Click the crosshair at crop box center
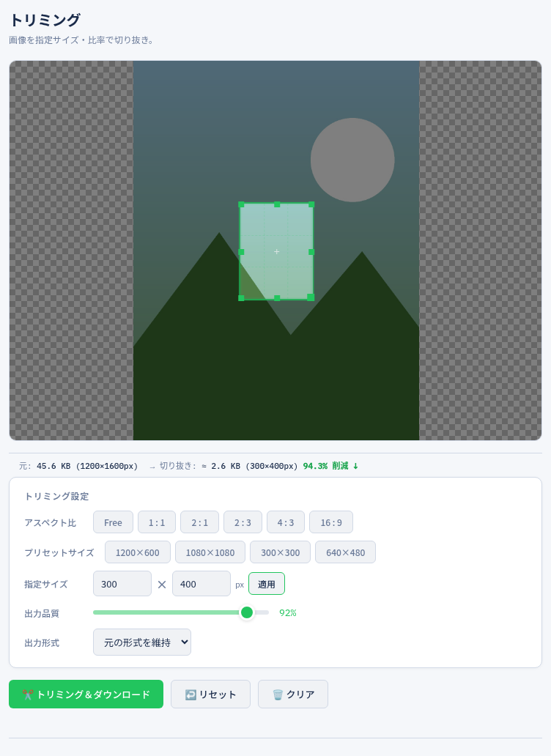The height and width of the screenshot is (756, 551). point(277,252)
